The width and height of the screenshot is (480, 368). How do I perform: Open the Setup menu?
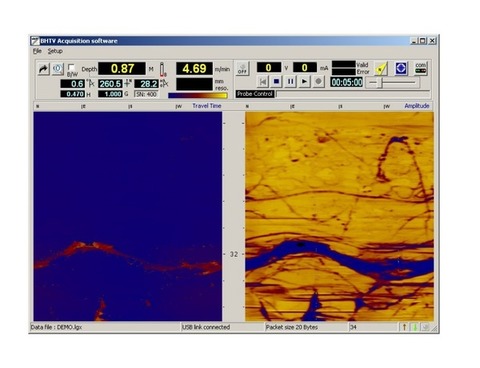tap(55, 51)
